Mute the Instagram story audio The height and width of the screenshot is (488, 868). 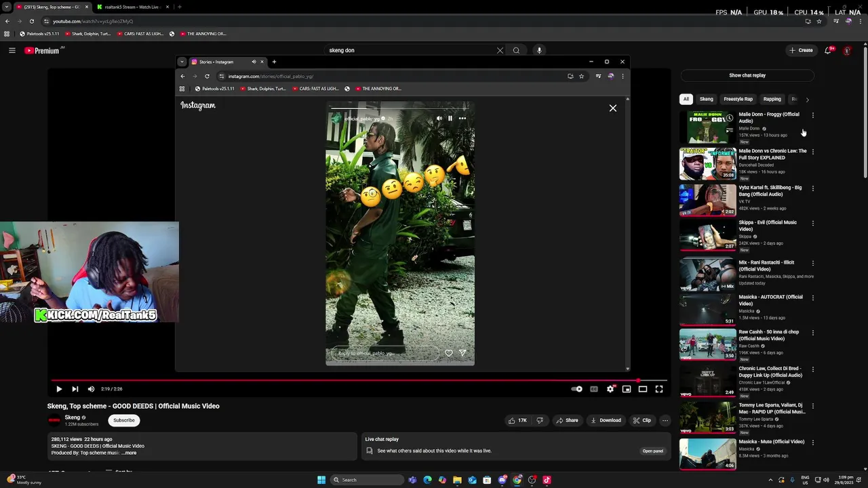click(439, 119)
